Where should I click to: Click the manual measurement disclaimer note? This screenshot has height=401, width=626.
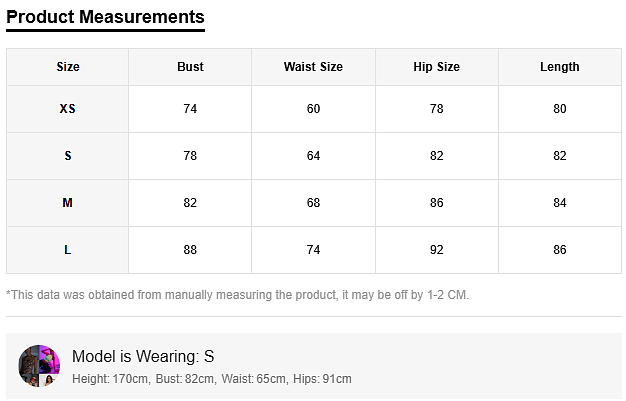(237, 295)
